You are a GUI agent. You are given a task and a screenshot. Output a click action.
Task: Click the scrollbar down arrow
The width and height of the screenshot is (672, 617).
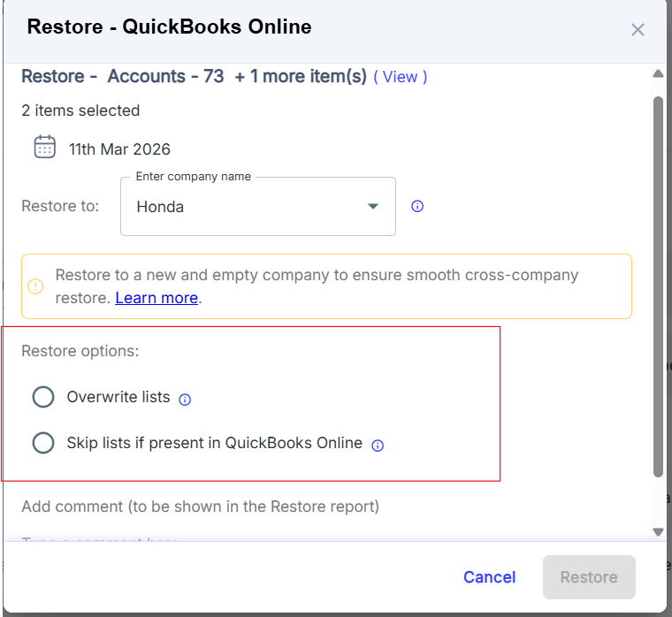[x=657, y=531]
